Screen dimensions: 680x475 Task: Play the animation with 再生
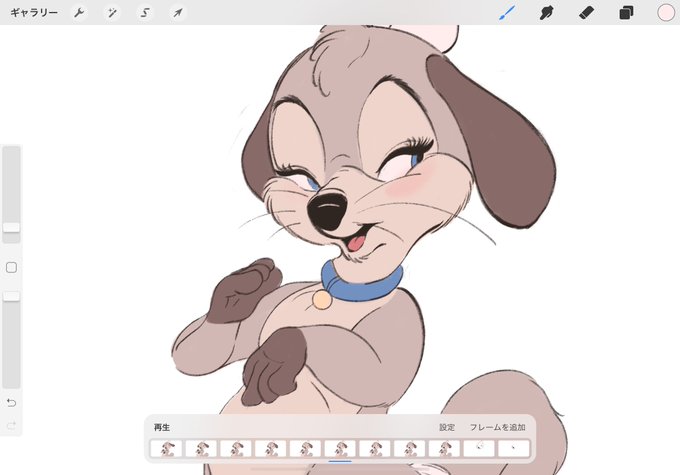162,427
